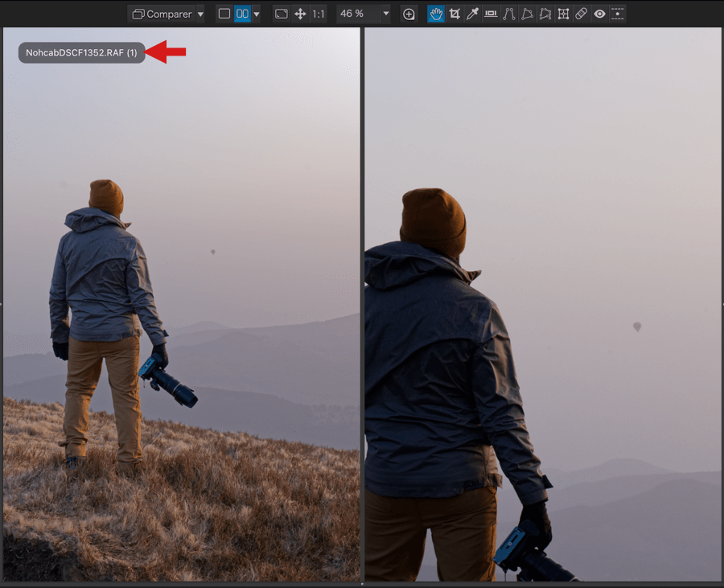Select the Horizon tool
724x588 pixels.
[x=491, y=14]
